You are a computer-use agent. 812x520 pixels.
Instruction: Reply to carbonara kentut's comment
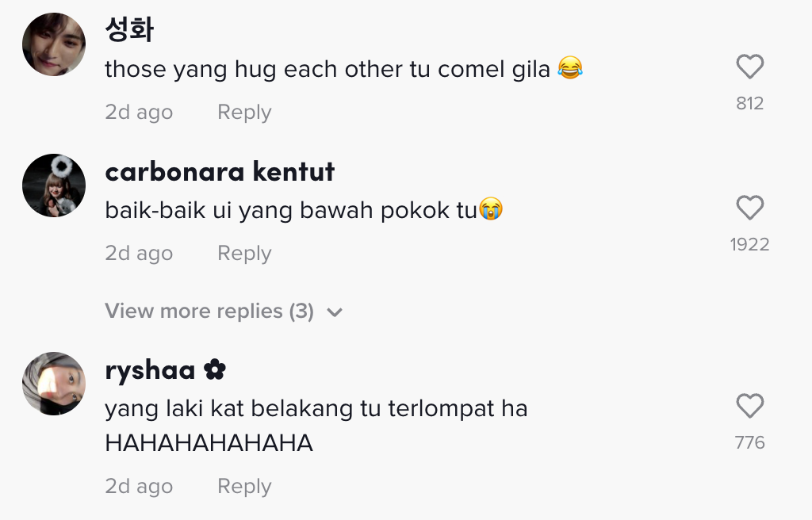pyautogui.click(x=244, y=254)
